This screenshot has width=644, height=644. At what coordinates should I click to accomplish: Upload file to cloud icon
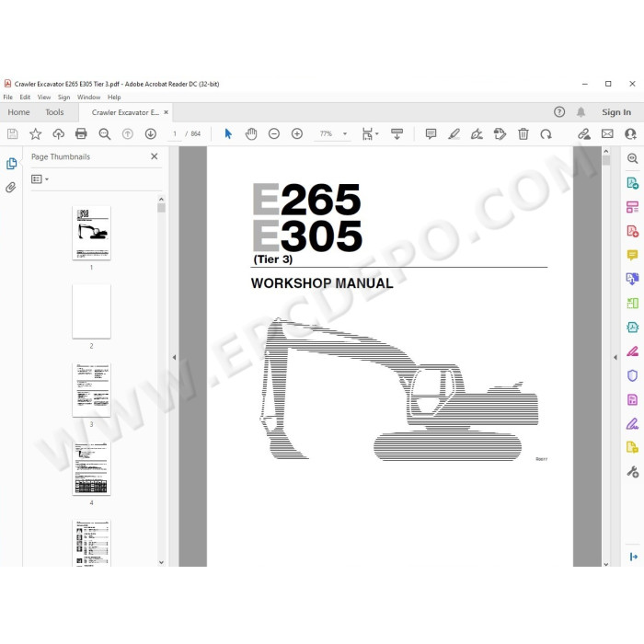(58, 134)
